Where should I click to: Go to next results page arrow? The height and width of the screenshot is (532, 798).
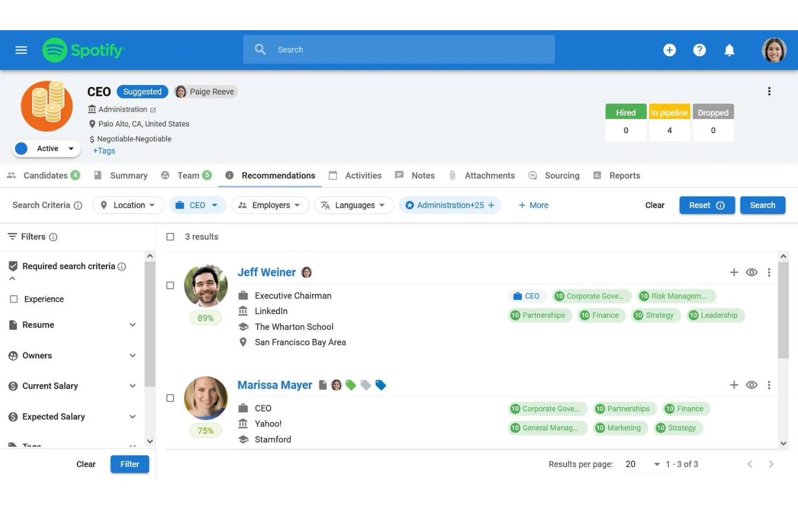click(771, 464)
